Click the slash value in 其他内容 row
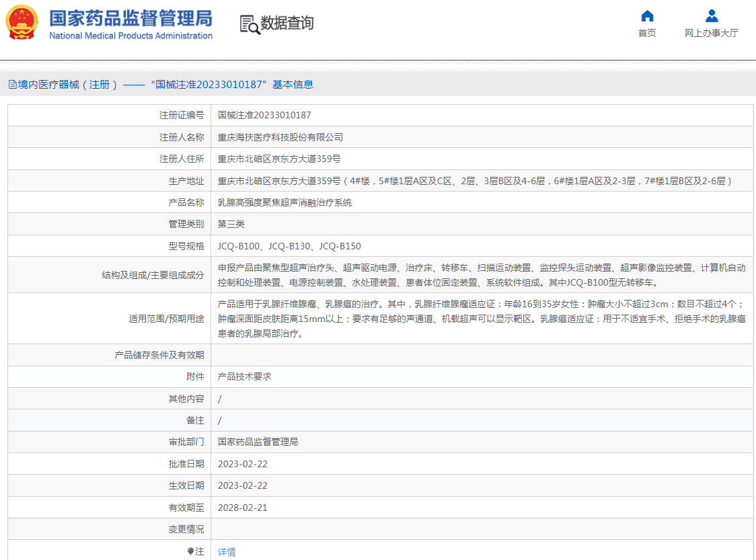 [x=220, y=399]
